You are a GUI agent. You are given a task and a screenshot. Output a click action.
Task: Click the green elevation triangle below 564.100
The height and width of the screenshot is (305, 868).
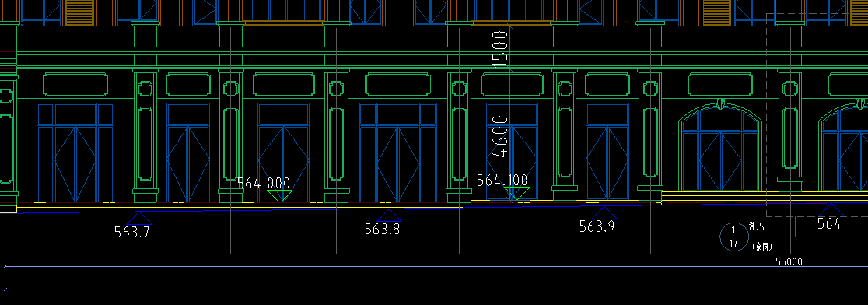pos(517,193)
